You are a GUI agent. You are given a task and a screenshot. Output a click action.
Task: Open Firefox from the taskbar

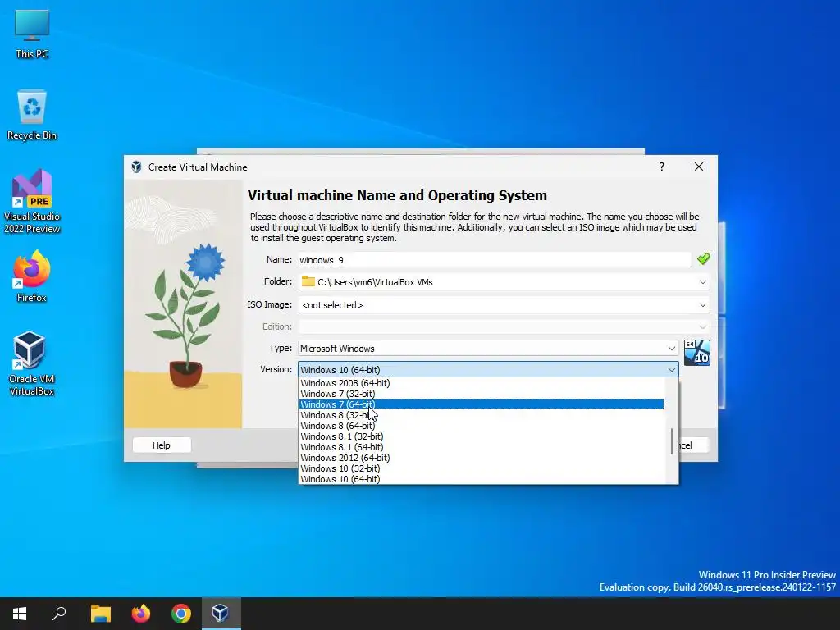(x=141, y=614)
